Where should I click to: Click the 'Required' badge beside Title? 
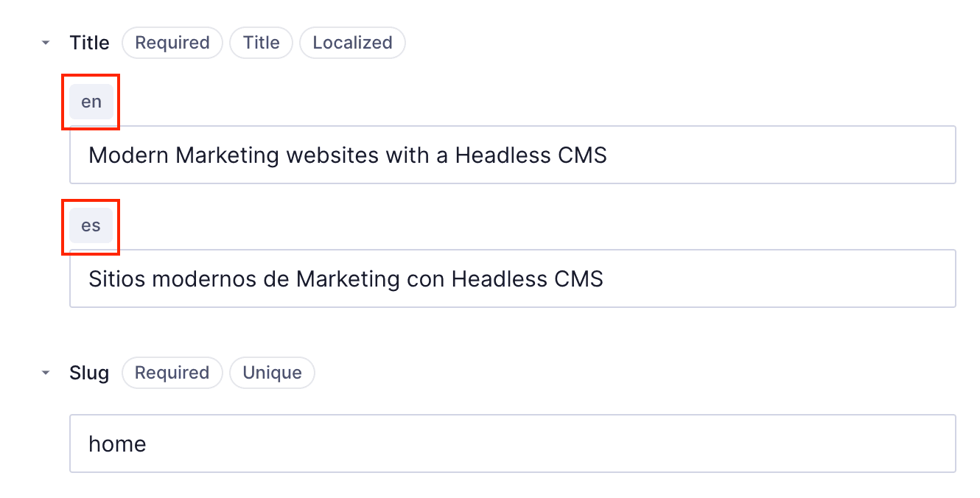(x=172, y=43)
